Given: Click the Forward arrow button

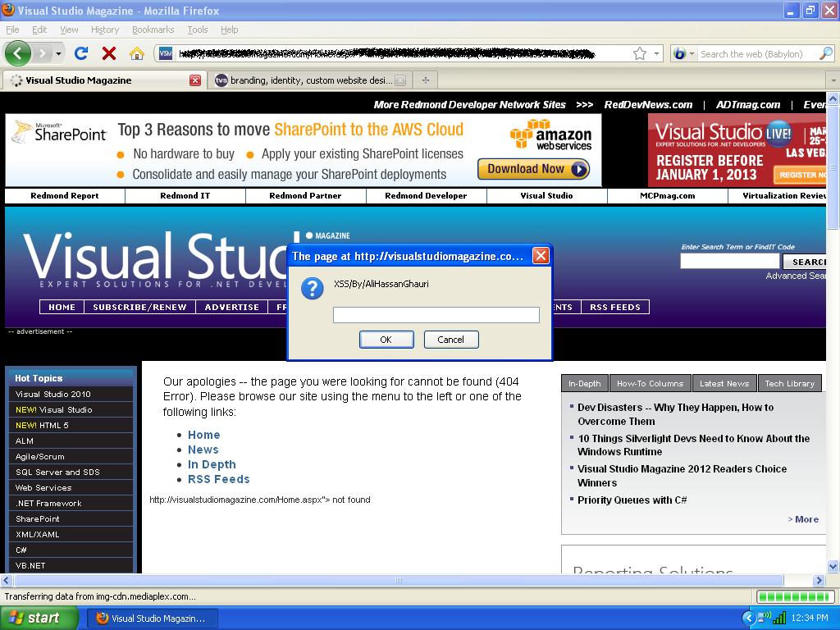Looking at the screenshot, I should click(x=42, y=53).
